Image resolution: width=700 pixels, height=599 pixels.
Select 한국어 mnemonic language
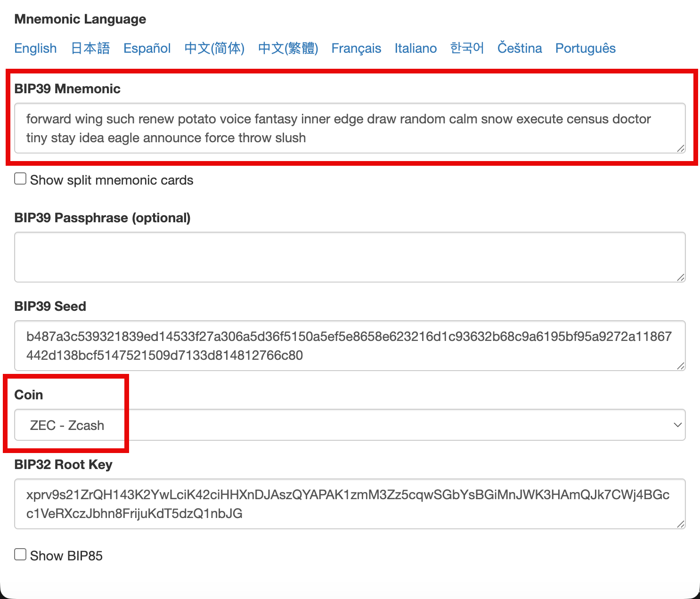[x=467, y=49]
